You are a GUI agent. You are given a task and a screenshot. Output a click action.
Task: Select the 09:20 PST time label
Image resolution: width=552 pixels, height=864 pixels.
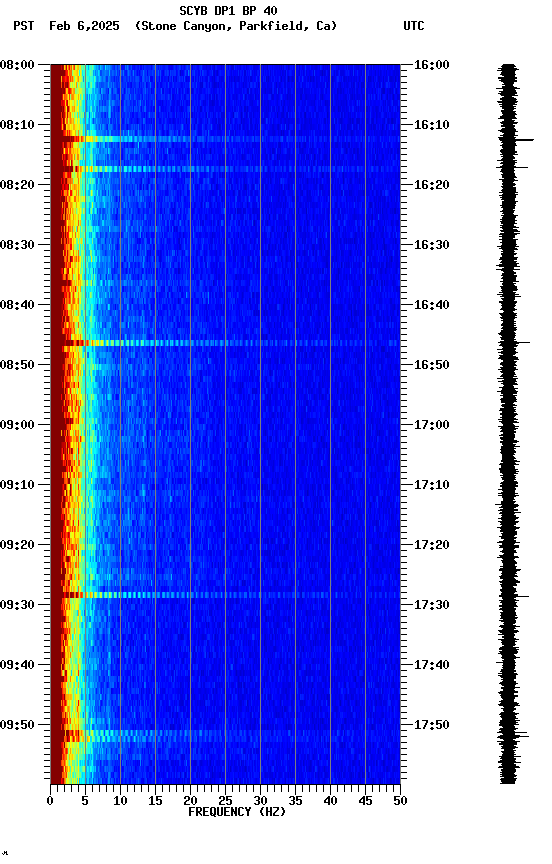17,545
